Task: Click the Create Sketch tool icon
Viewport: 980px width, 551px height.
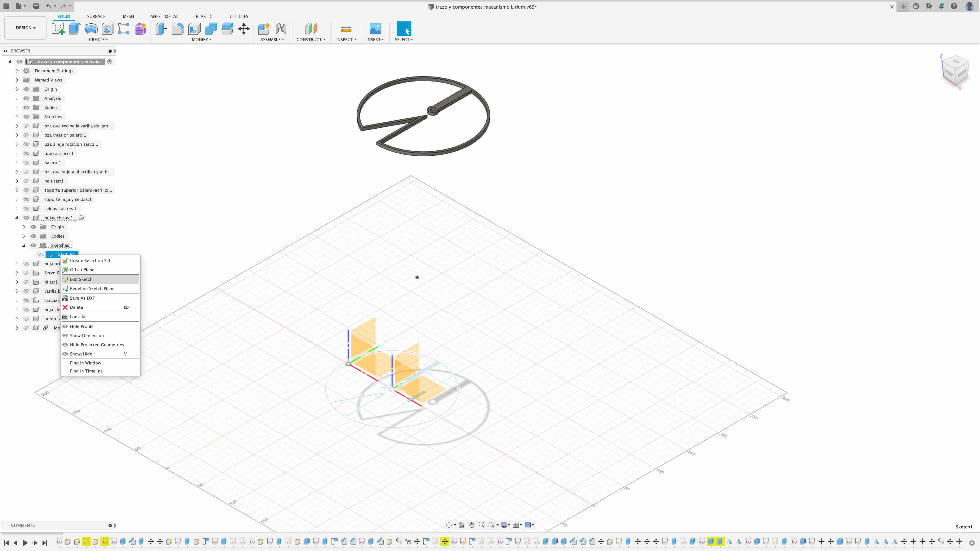Action: [x=58, y=29]
